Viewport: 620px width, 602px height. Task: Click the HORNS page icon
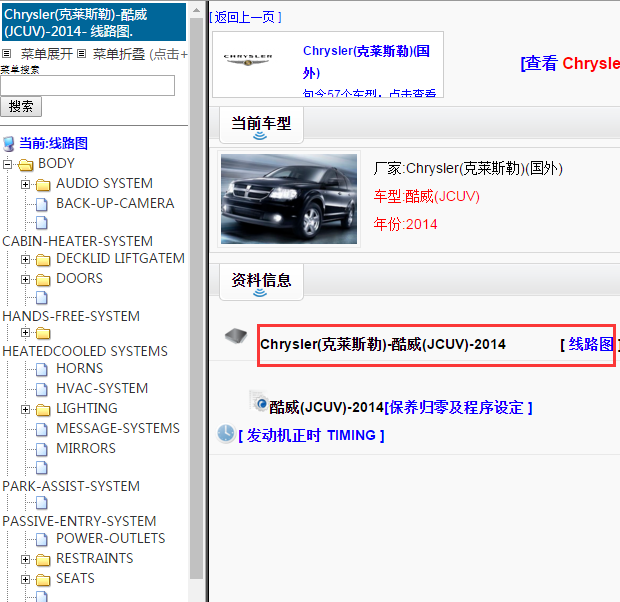[42, 369]
